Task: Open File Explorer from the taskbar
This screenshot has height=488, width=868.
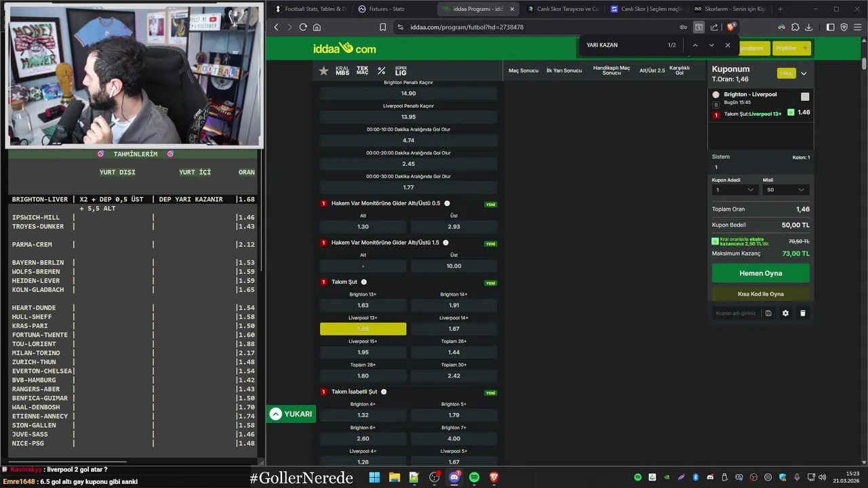Action: pos(394,477)
